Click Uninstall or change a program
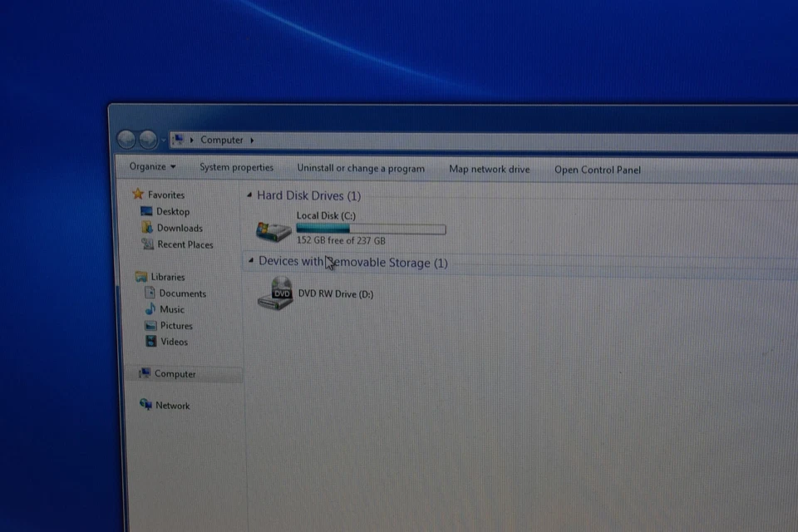Screen dimensions: 798x532 (360, 168)
